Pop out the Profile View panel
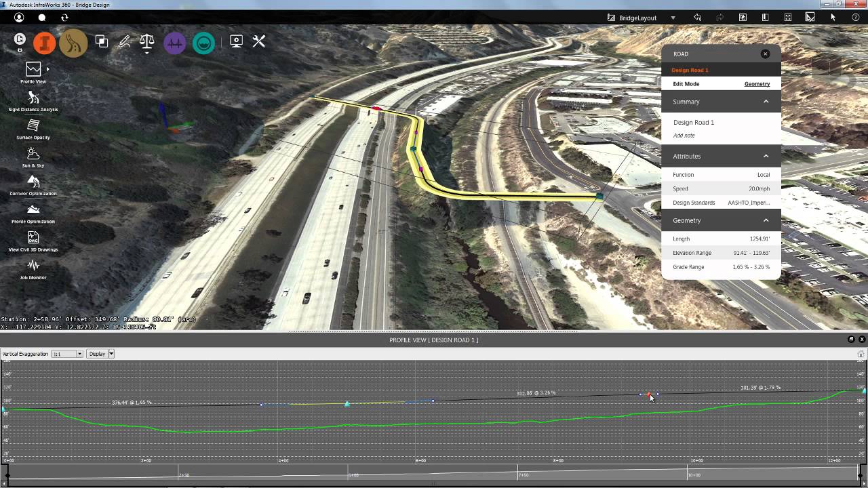This screenshot has width=868, height=488. pyautogui.click(x=851, y=340)
